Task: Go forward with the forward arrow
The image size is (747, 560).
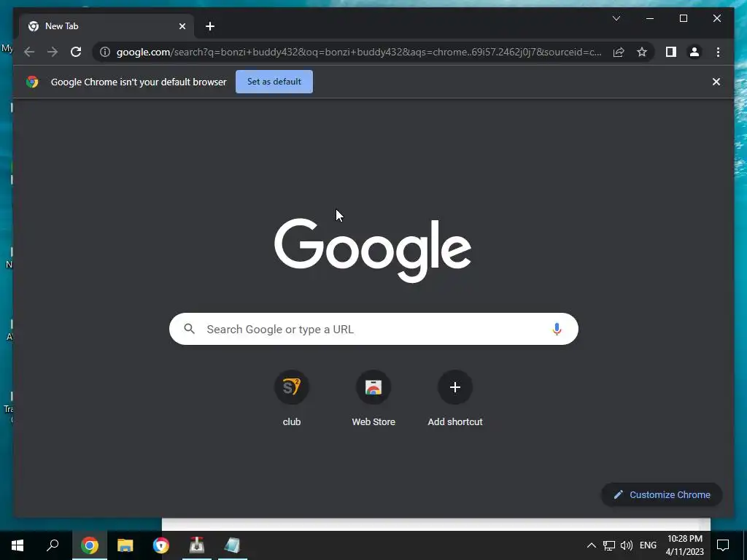Action: (53, 52)
